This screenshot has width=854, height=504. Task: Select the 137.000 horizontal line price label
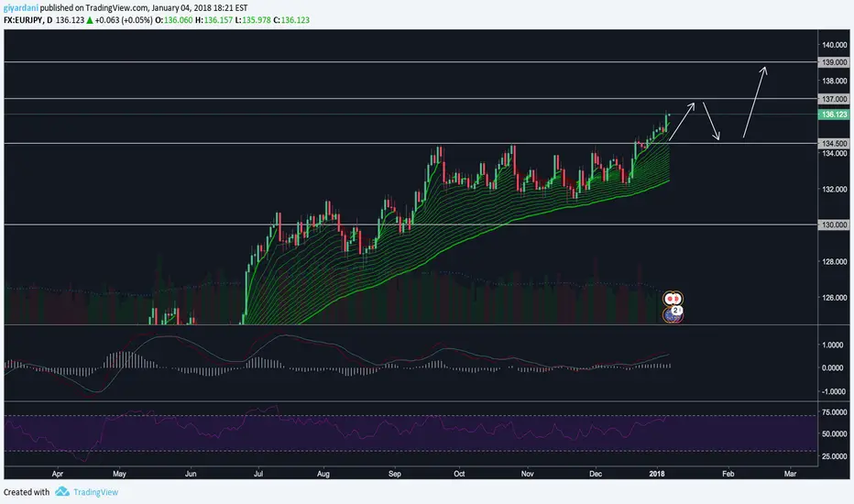point(834,99)
